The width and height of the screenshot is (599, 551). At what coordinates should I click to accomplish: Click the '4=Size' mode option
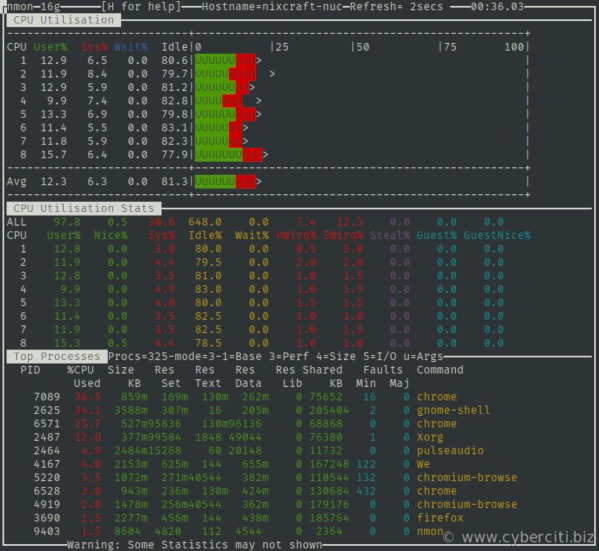pyautogui.click(x=336, y=357)
